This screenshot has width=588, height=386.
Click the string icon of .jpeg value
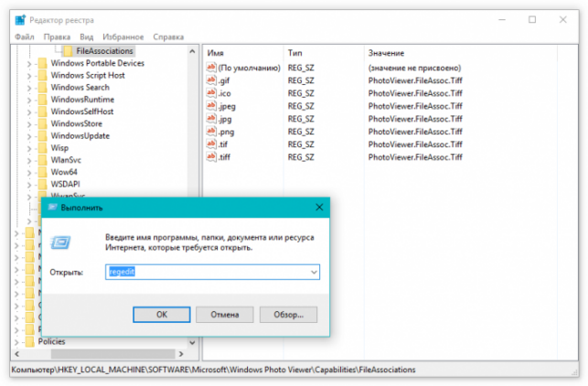211,106
